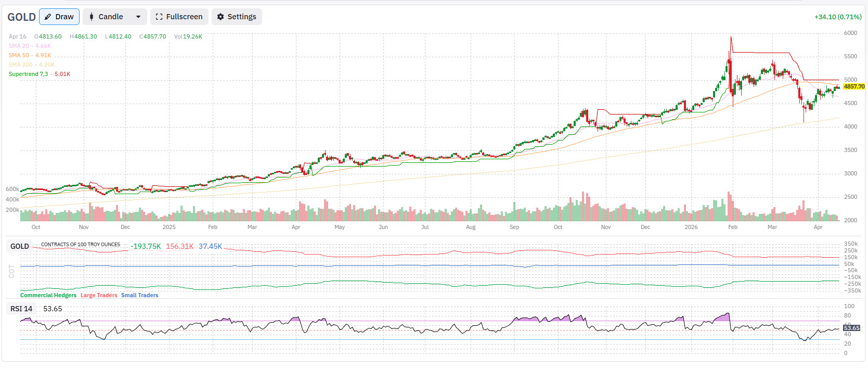Click the Draw pencil tool button

[59, 17]
